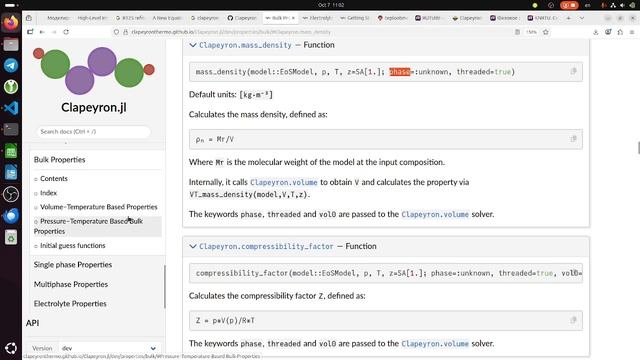The height and width of the screenshot is (360, 640).
Task: Open LibreOffice Writer from the dock
Action: click(11, 173)
